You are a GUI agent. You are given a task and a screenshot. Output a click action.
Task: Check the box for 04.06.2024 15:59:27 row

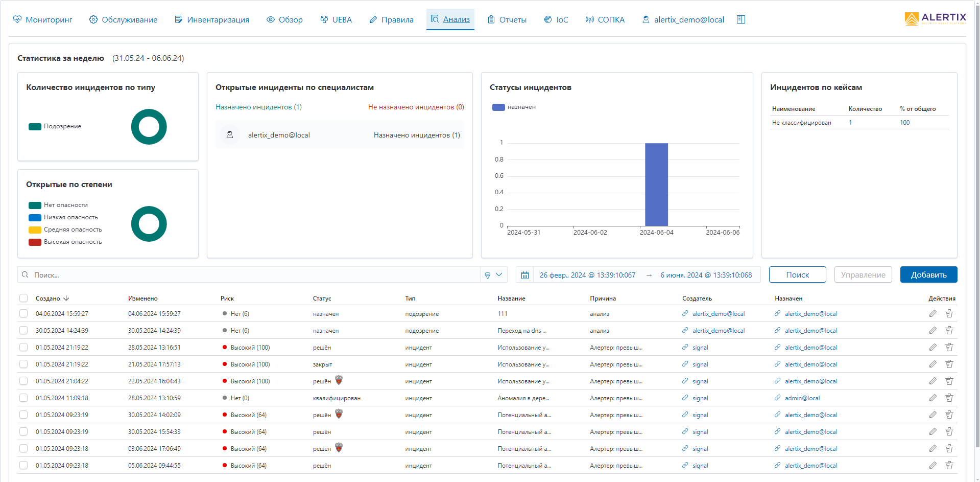(23, 313)
